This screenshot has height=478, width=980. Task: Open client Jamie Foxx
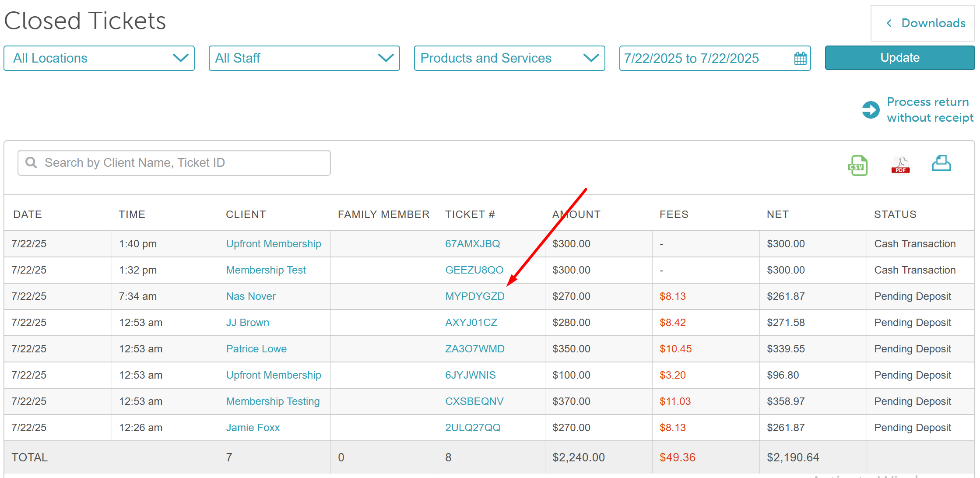pos(253,428)
